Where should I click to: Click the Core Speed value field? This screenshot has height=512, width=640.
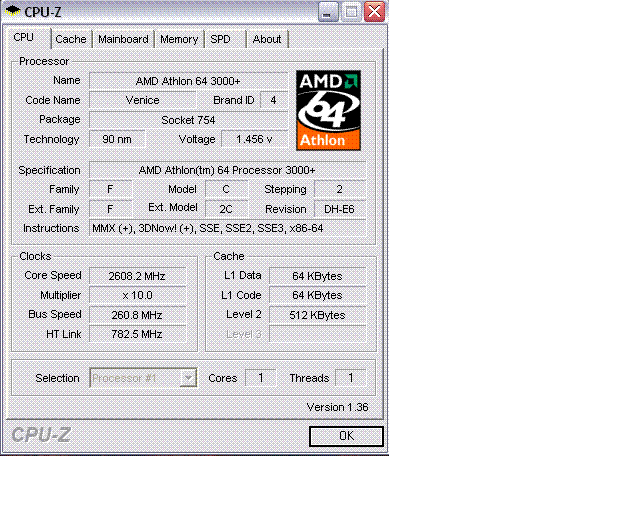pos(137,276)
